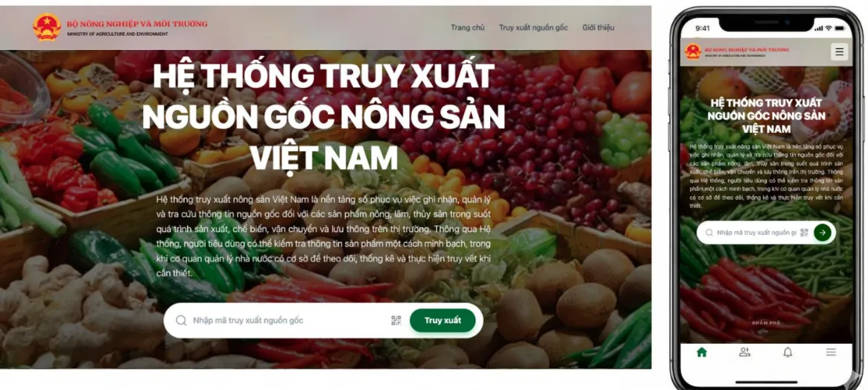
Task: Open the hamburger menu on the phone header
Action: (840, 52)
